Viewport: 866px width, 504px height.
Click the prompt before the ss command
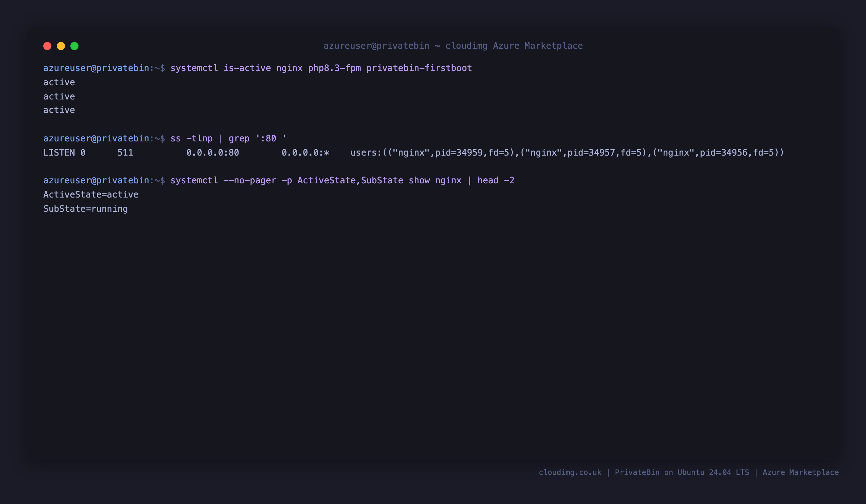[104, 138]
